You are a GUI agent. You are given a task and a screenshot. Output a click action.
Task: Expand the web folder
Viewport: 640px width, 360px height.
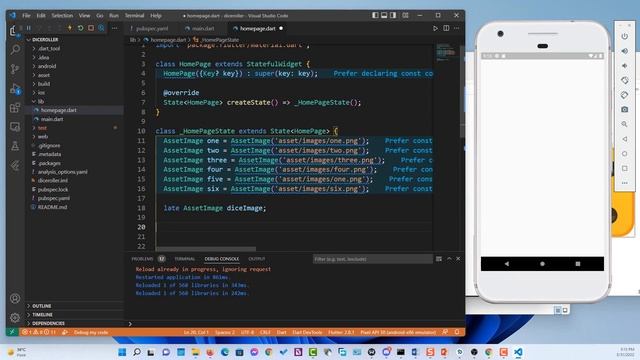(43, 137)
